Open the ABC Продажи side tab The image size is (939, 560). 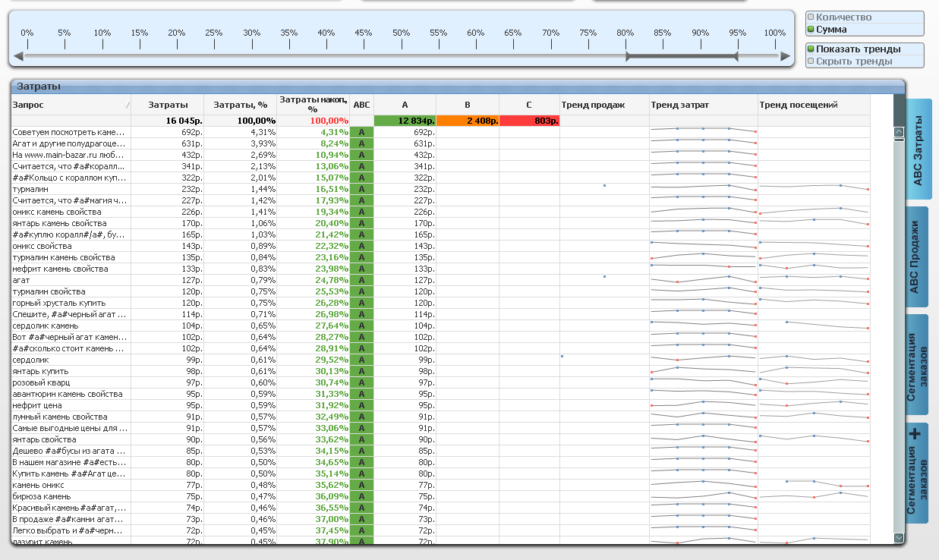917,257
